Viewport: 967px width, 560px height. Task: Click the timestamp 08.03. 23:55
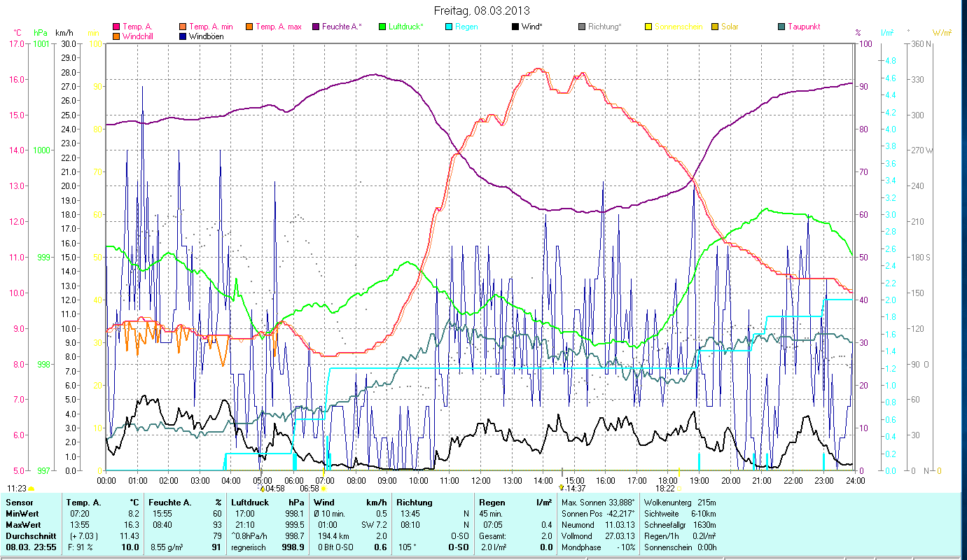pyautogui.click(x=31, y=547)
